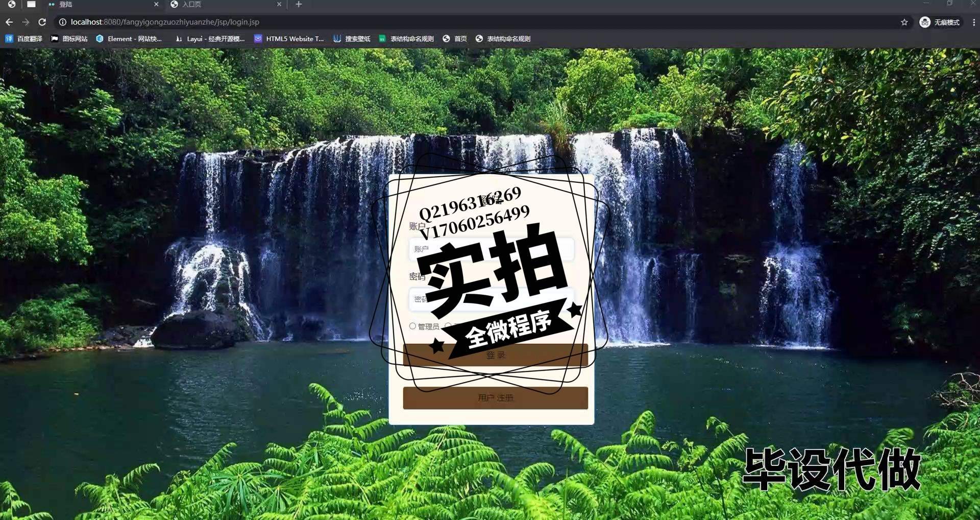Click the pinned tab with white square icon
This screenshot has height=520, width=980.
click(31, 4)
